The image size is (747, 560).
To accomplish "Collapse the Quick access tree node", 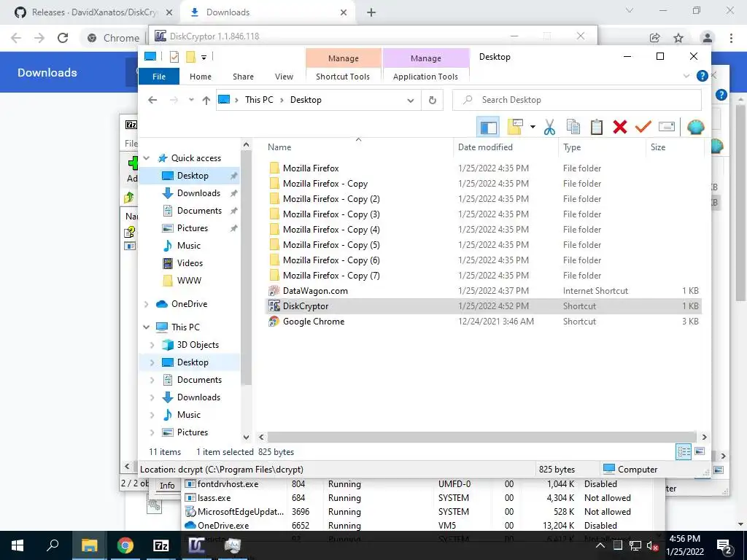I will coord(147,158).
